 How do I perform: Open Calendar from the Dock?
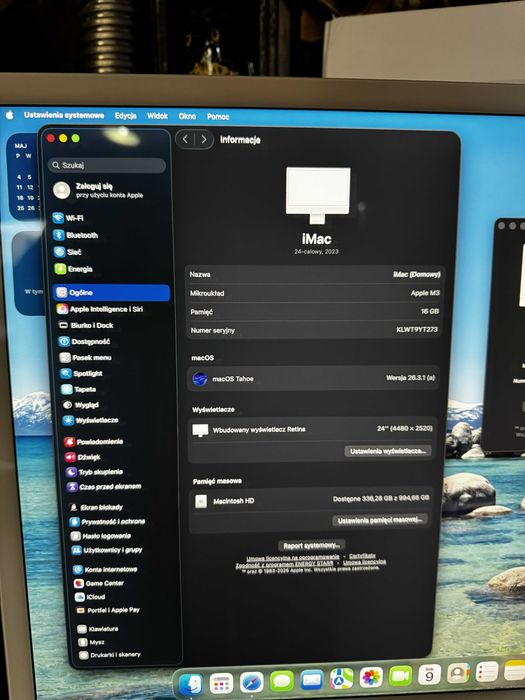point(429,675)
